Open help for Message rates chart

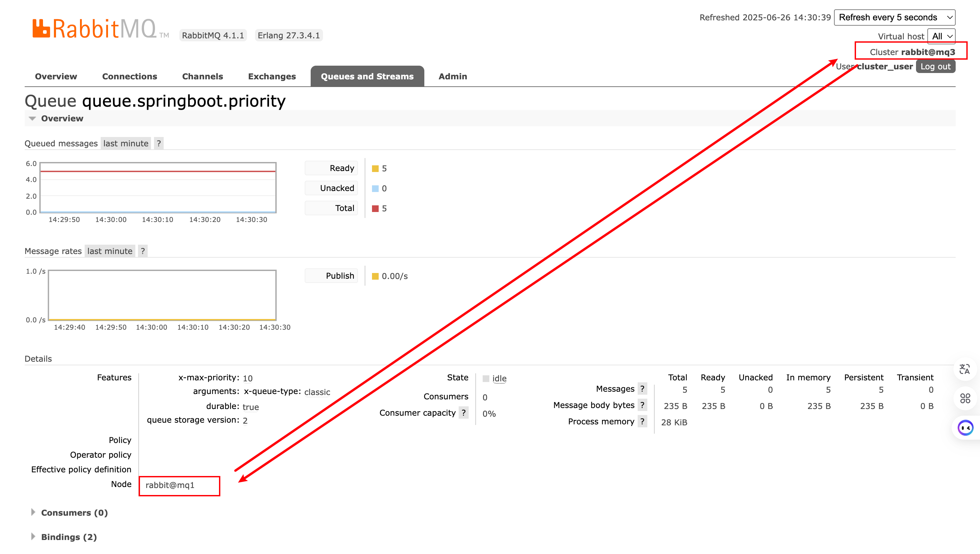143,251
